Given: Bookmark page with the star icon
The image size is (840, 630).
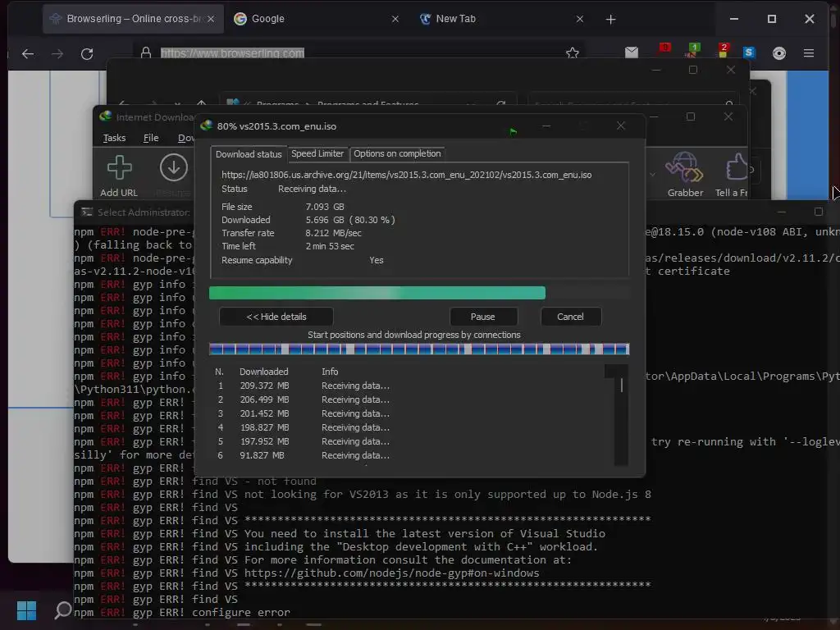Looking at the screenshot, I should [572, 52].
